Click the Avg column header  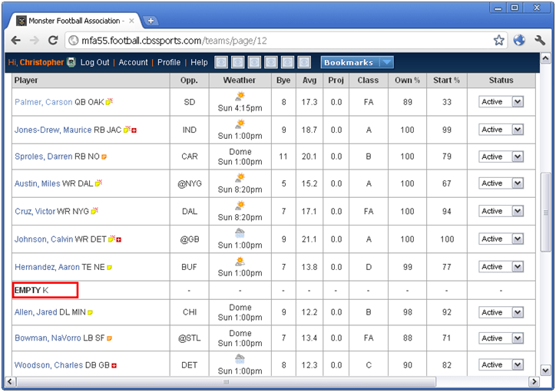[309, 81]
